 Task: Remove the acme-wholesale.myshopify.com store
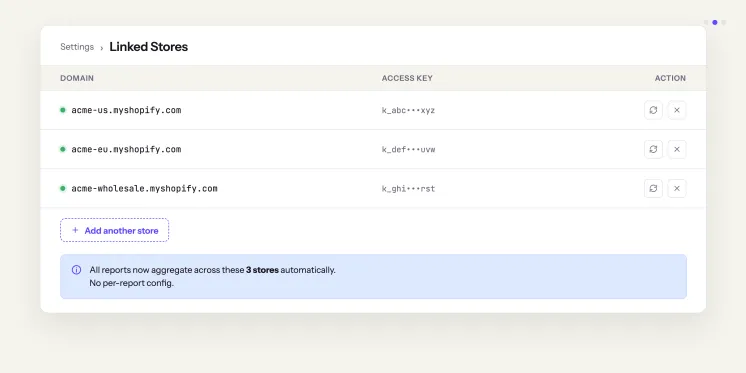coord(677,188)
